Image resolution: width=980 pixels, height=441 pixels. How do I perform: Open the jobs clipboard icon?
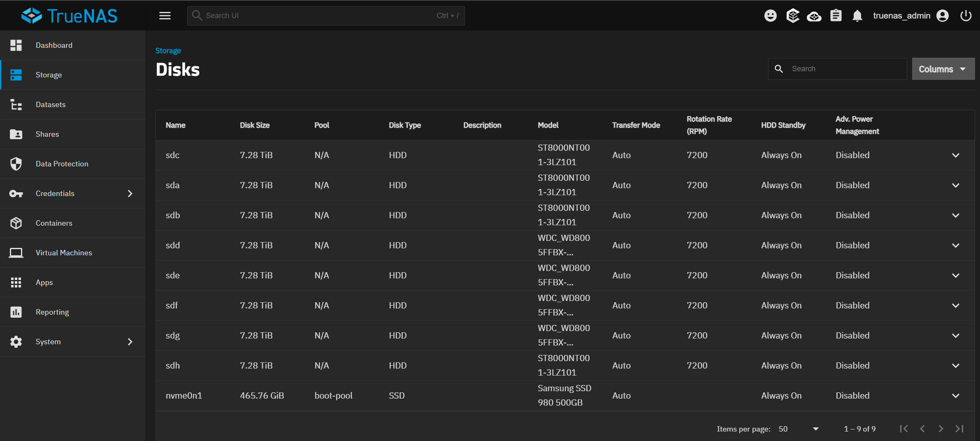point(836,16)
